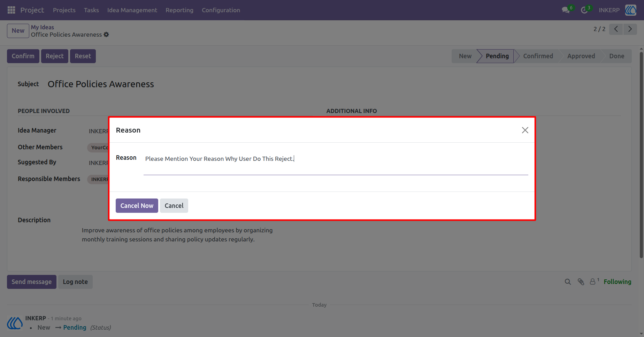Click record counter 2 / 2

pyautogui.click(x=599, y=29)
